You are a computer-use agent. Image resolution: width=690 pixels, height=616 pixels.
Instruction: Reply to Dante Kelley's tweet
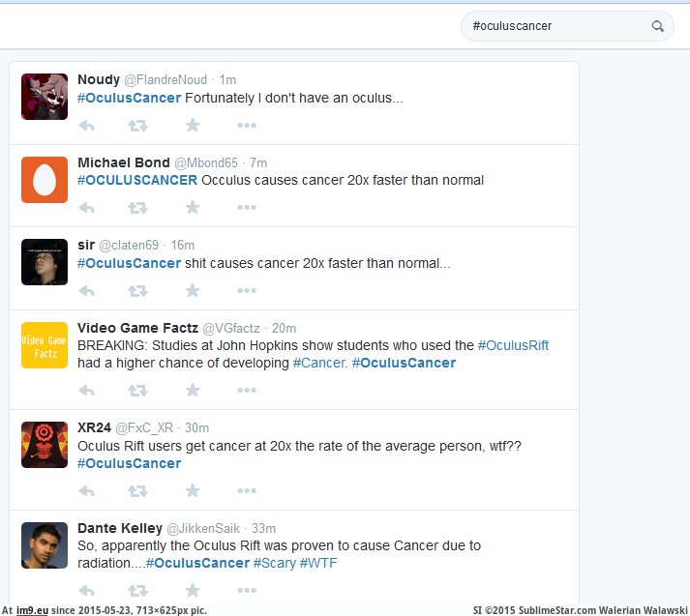[87, 591]
